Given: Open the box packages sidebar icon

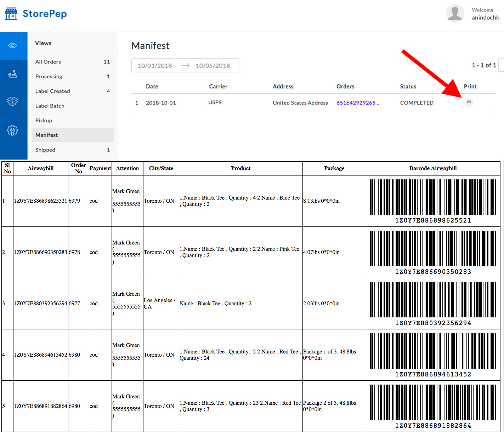Looking at the screenshot, I should pyautogui.click(x=12, y=102).
